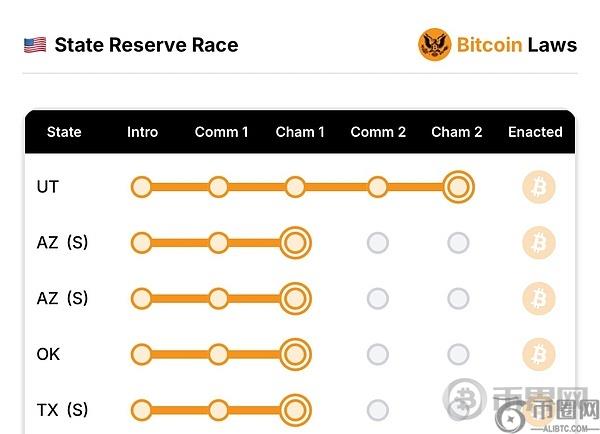The width and height of the screenshot is (600, 434).
Task: Click the Bitcoin Laws eagle logo
Action: (435, 45)
